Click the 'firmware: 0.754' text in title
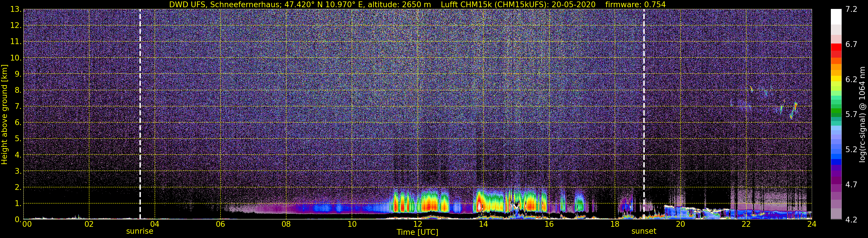868x238 pixels. [x=636, y=4]
